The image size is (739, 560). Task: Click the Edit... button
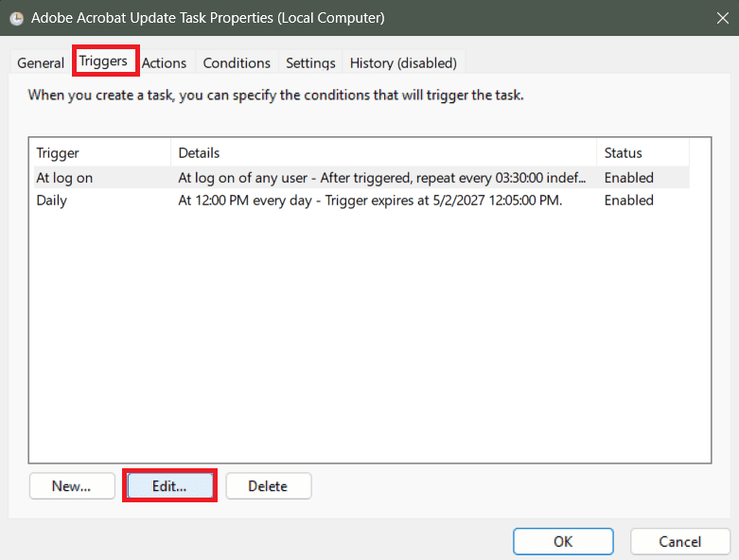pyautogui.click(x=169, y=485)
